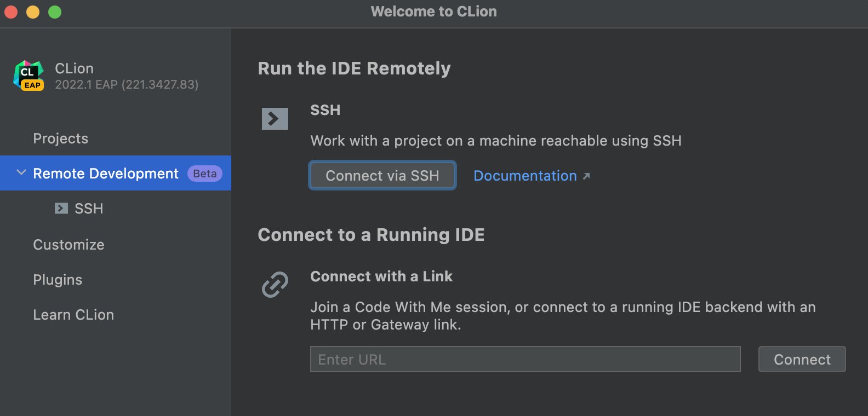Click the chain link icon
The height and width of the screenshot is (416, 868).
[275, 285]
